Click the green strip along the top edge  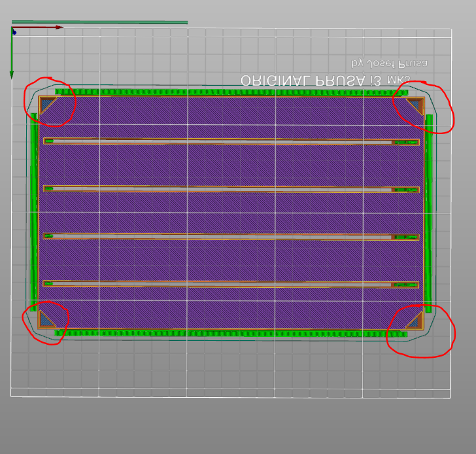pyautogui.click(x=230, y=92)
